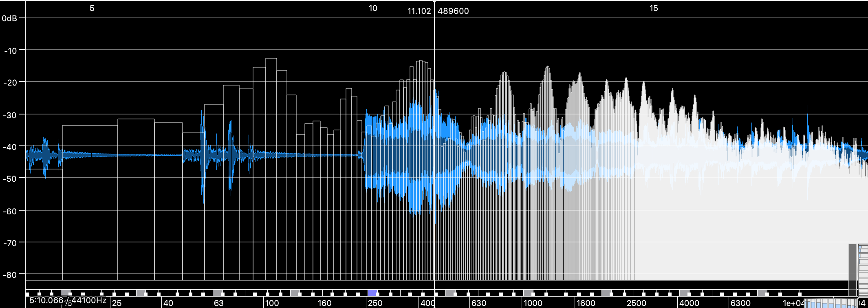Screen dimensions: 868x308
Task: Click the time ruler at marker 10
Action: (x=373, y=8)
